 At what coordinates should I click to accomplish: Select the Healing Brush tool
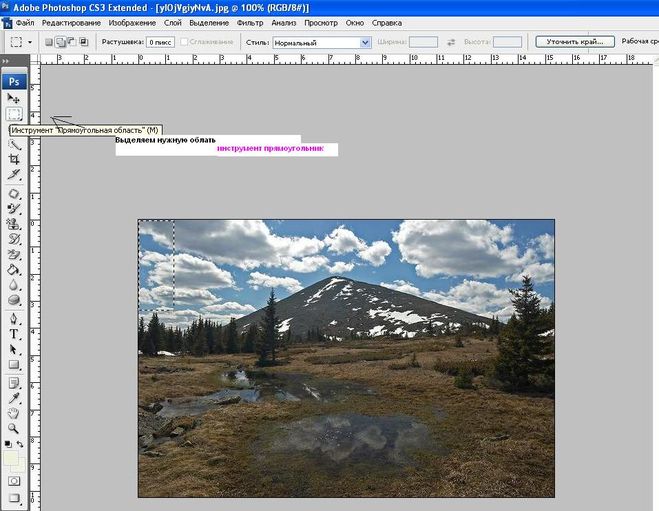click(14, 193)
